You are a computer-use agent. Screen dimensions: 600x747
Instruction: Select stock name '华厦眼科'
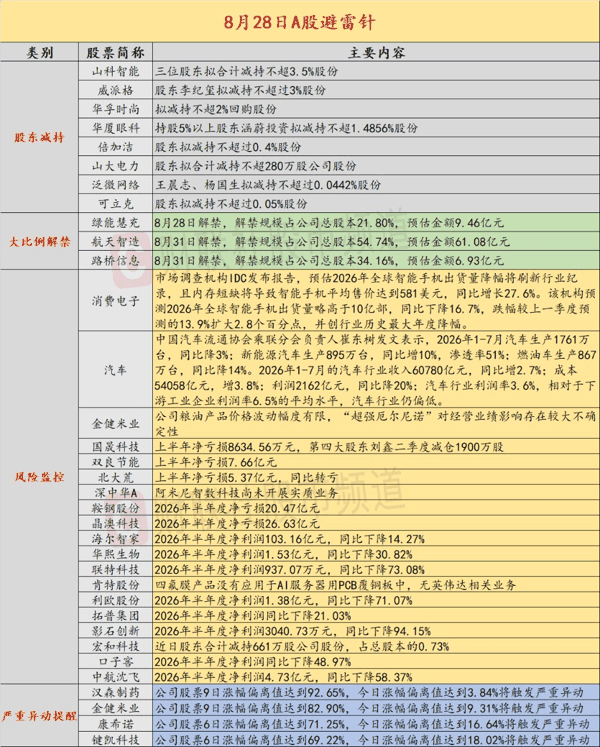[115, 128]
